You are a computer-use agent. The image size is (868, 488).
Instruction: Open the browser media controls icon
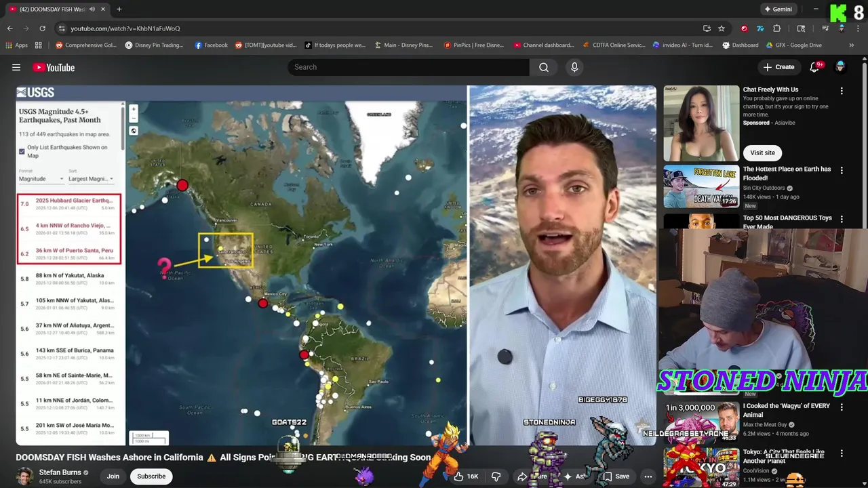click(x=825, y=28)
